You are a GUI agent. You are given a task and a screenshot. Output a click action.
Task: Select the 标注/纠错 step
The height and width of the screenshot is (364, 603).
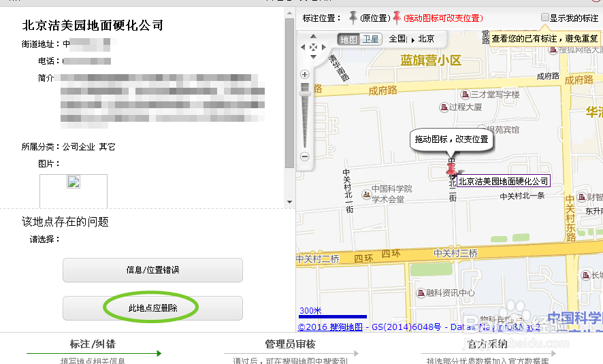click(x=93, y=344)
